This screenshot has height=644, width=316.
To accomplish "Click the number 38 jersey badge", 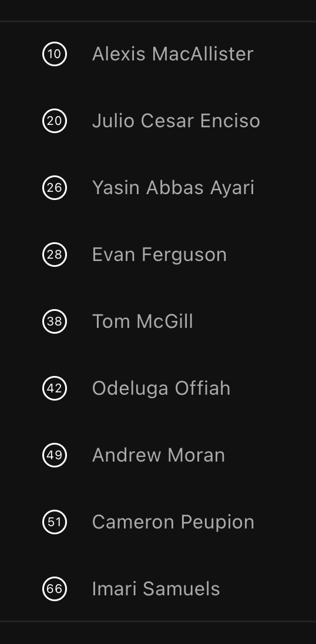I will 55,321.
